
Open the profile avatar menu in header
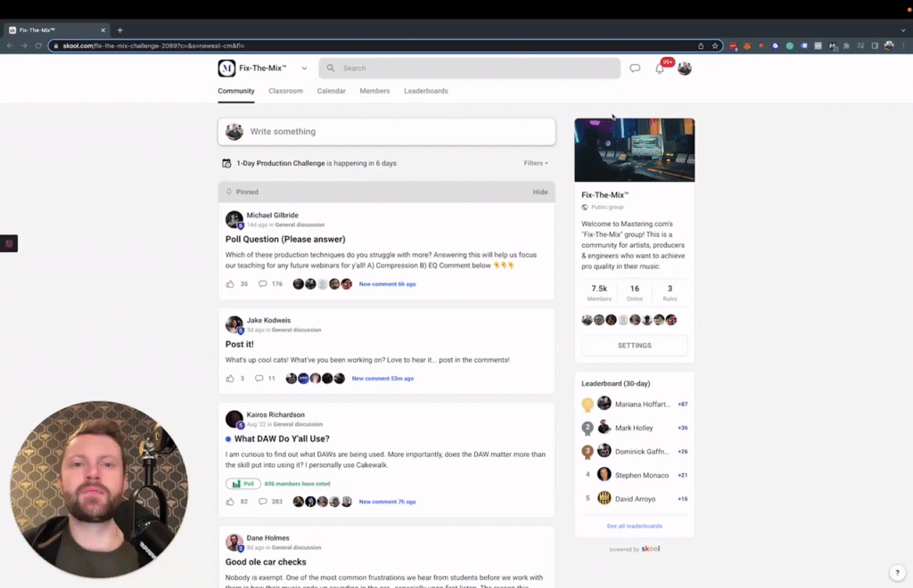[684, 68]
